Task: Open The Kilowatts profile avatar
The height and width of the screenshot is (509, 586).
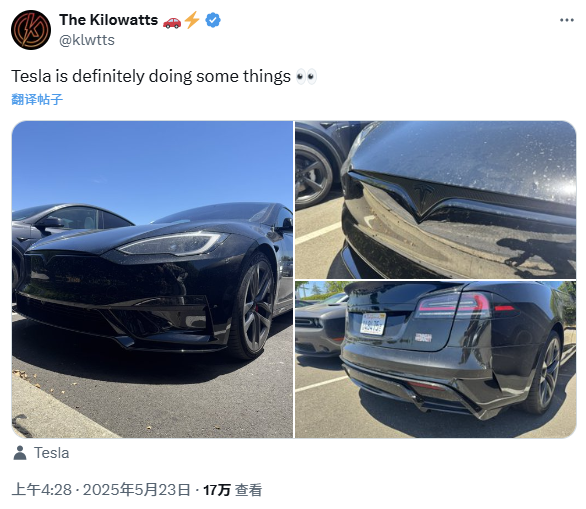Action: (x=31, y=30)
